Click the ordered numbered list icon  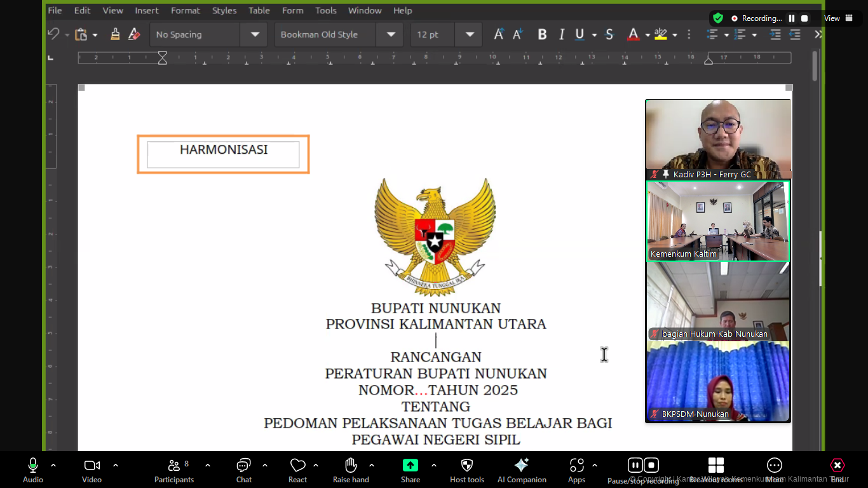click(740, 34)
